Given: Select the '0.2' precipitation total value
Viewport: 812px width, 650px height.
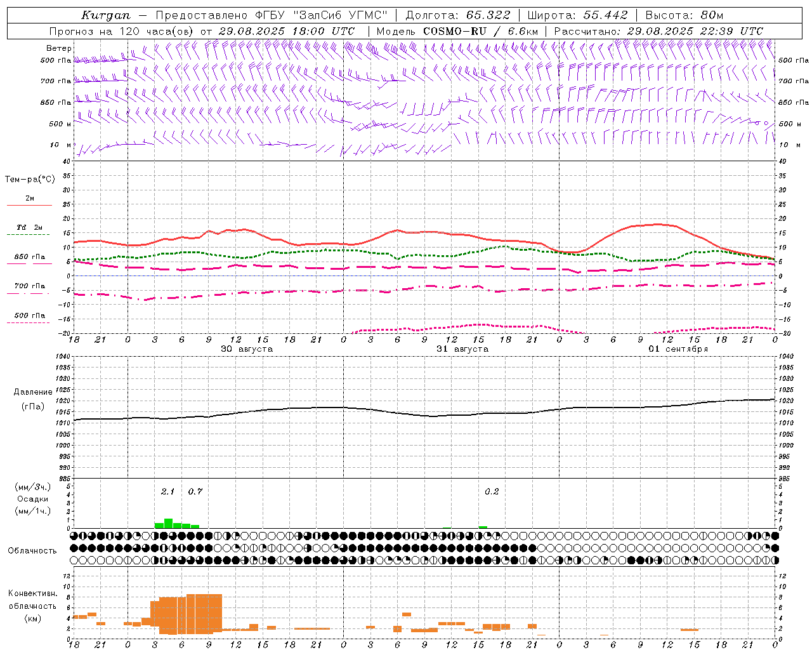Looking at the screenshot, I should coord(492,492).
